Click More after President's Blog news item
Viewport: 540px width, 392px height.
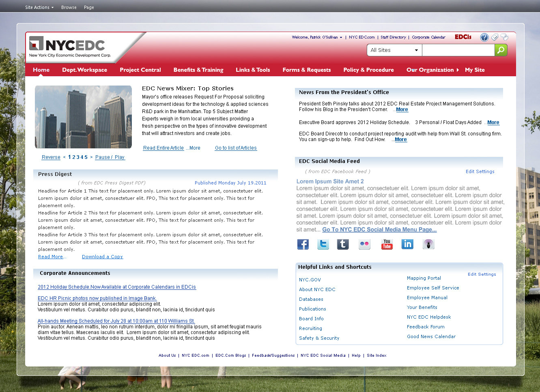pyautogui.click(x=402, y=109)
